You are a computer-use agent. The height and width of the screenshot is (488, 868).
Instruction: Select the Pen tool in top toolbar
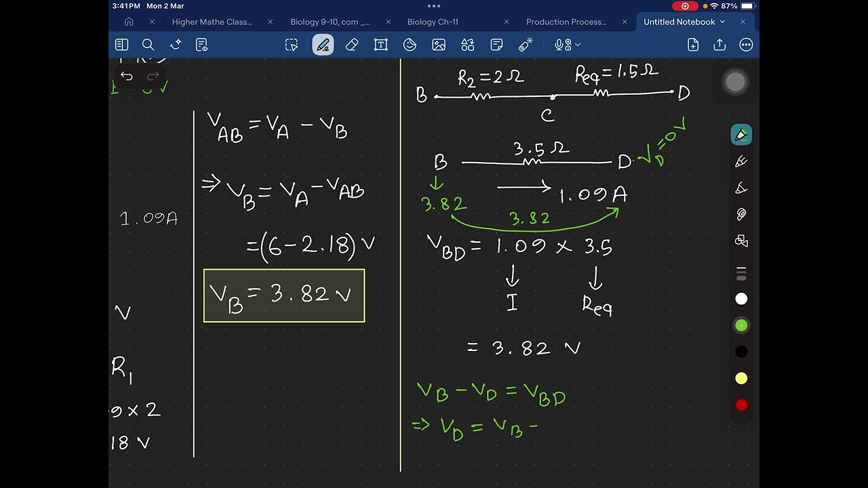coord(323,45)
